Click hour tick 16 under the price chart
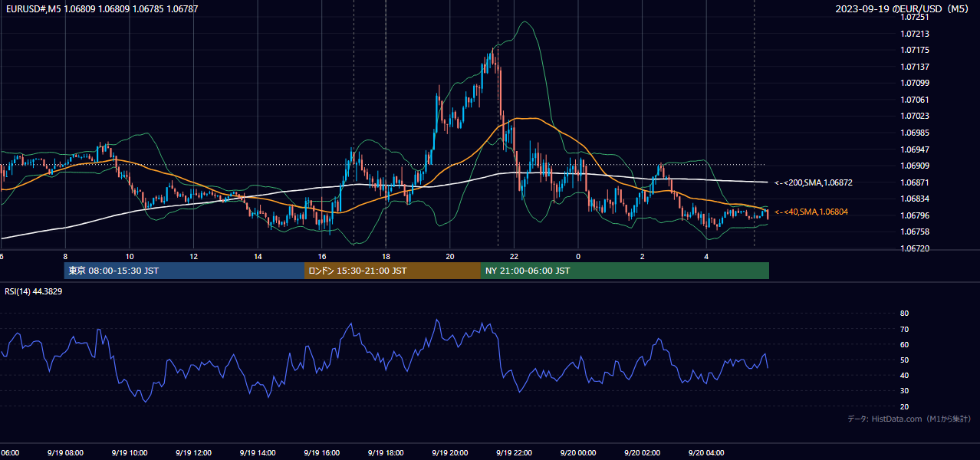The width and height of the screenshot is (980, 460). pos(322,256)
